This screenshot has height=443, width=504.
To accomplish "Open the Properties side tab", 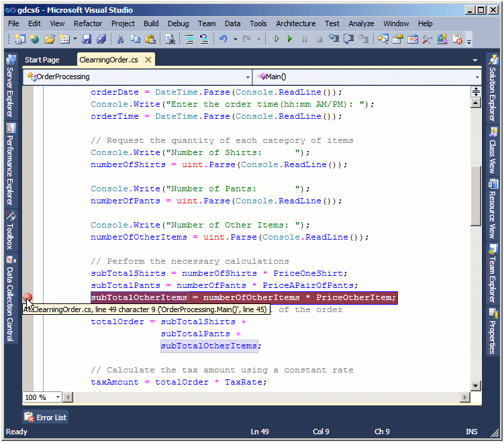I will pyautogui.click(x=493, y=331).
